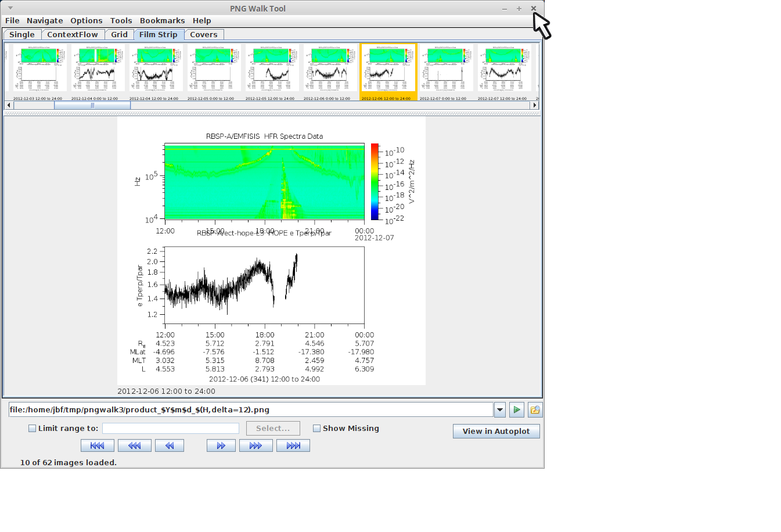Jump to the first image in the sequence
The image size is (781, 532).
click(x=97, y=445)
